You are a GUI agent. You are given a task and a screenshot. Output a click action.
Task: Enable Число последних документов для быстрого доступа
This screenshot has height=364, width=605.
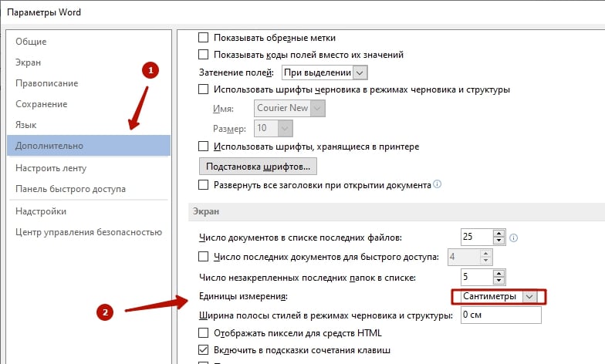[204, 256]
